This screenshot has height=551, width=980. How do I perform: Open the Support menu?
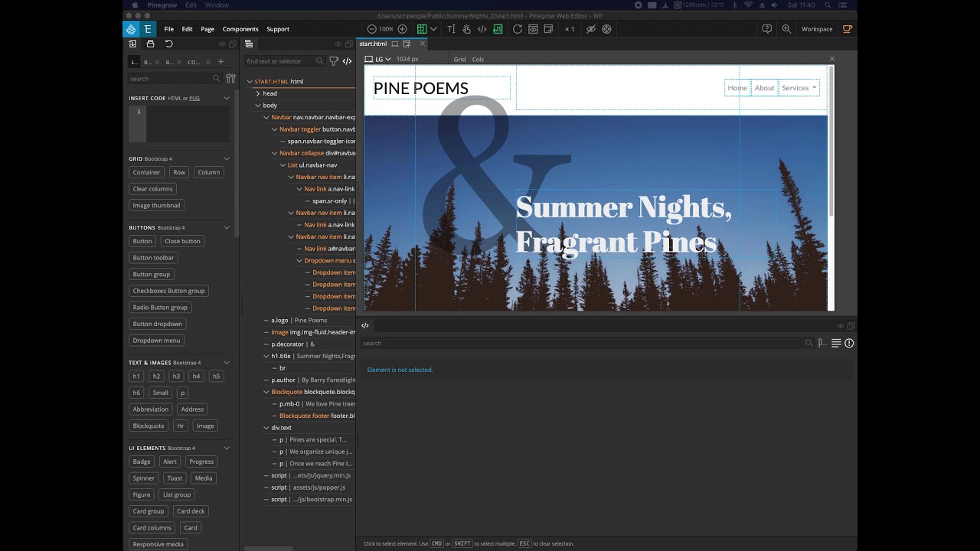pos(278,29)
